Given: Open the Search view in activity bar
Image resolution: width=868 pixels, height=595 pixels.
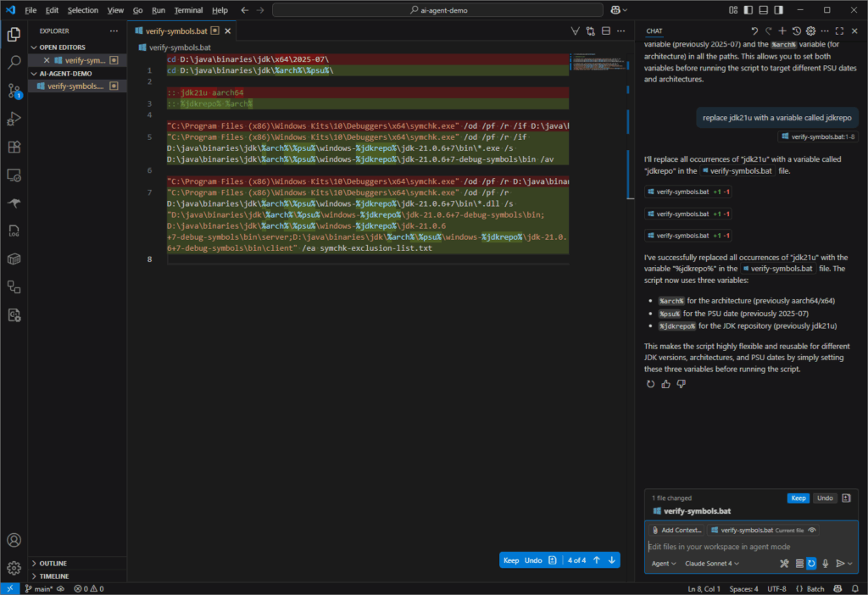Looking at the screenshot, I should pyautogui.click(x=14, y=63).
